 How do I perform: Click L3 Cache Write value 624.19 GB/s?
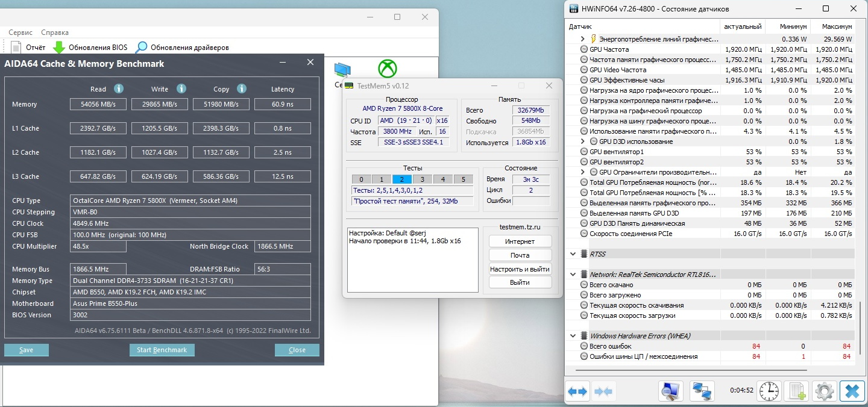pyautogui.click(x=160, y=176)
